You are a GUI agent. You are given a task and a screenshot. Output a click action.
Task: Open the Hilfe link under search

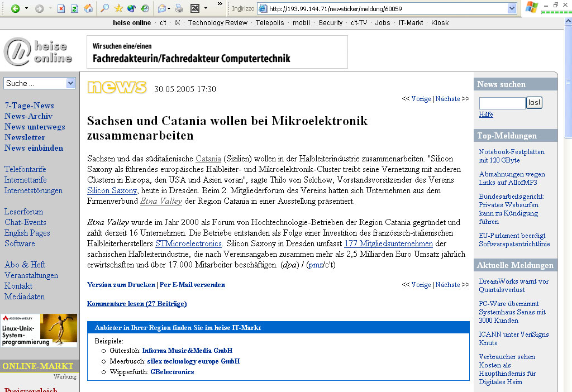(x=486, y=114)
